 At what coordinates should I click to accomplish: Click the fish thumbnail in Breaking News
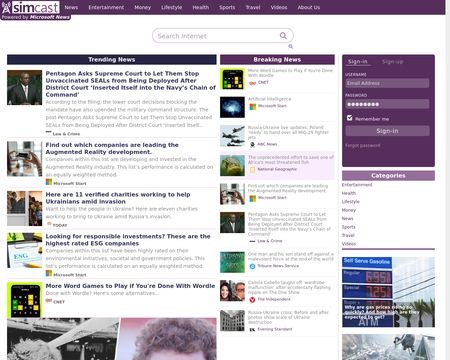(x=232, y=165)
